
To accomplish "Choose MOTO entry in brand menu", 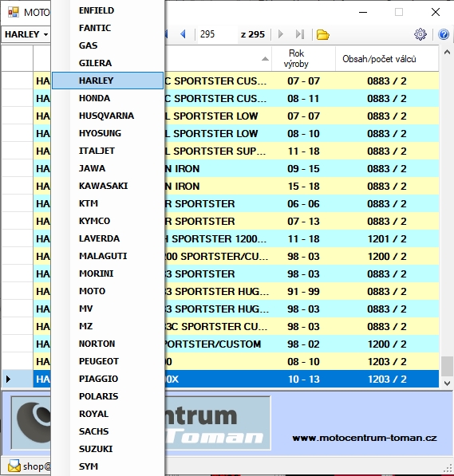I will tap(108, 291).
